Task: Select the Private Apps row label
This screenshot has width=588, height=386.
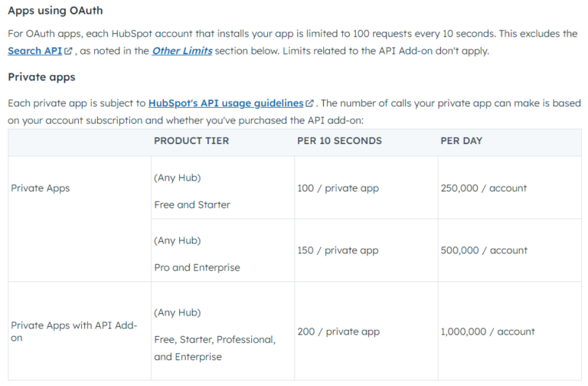Action: (x=41, y=188)
